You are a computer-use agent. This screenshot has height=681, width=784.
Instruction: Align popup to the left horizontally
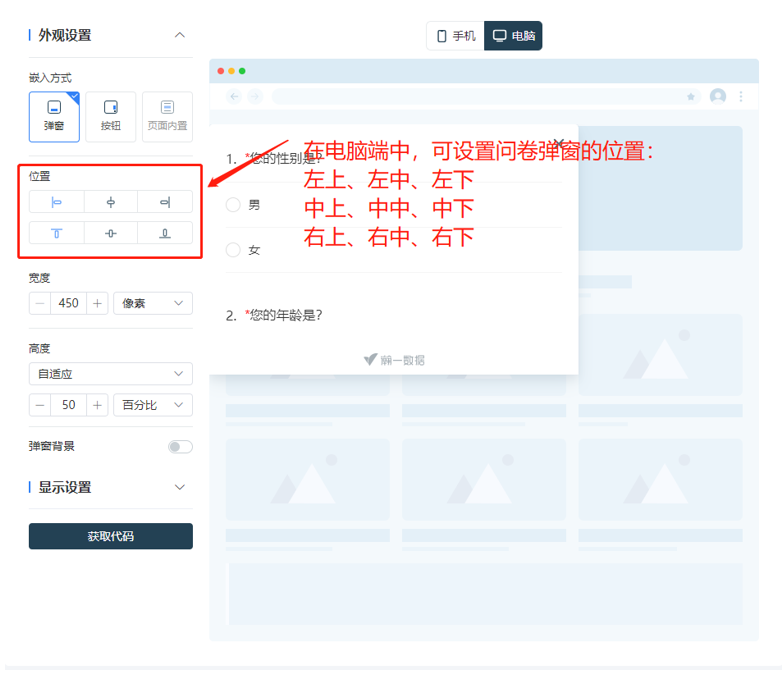56,202
